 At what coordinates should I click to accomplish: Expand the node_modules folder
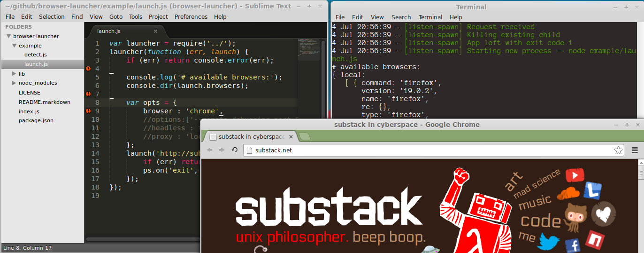pyautogui.click(x=14, y=83)
